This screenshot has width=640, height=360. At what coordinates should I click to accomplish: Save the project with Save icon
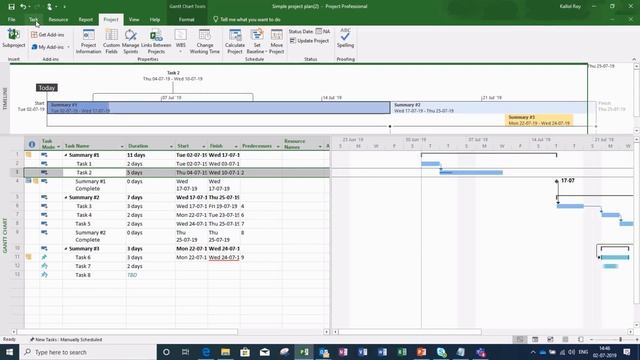[x=11, y=7]
